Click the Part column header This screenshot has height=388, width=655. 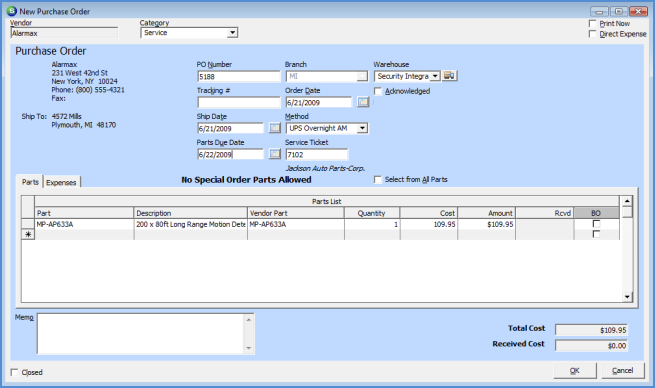[x=84, y=213]
